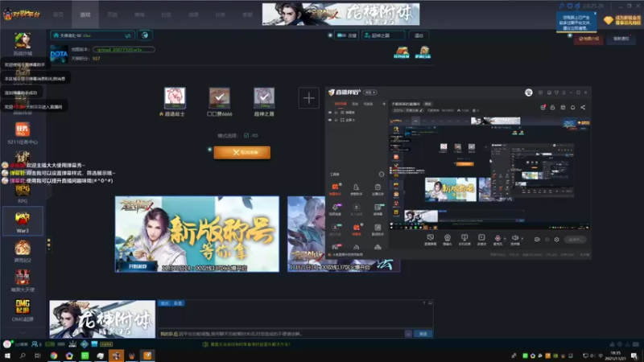644x362 pixels.
Task: Click the multimedia source icon in streaming toolbar
Action: tap(481, 238)
